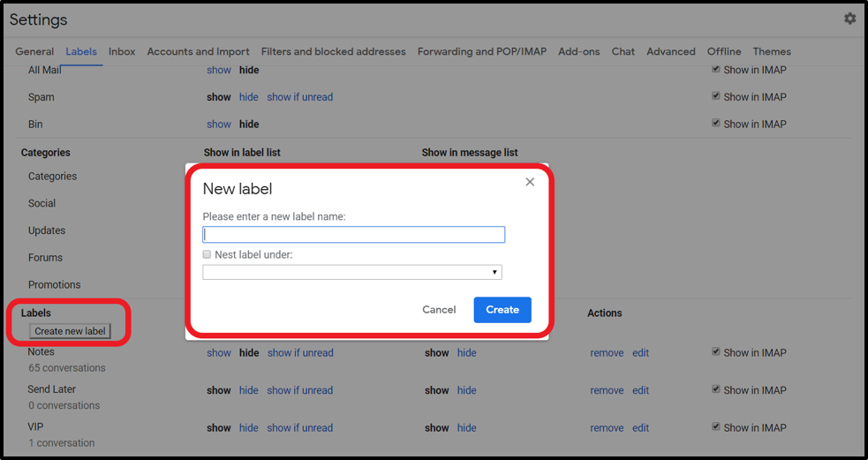Click the Create new label button
Image resolution: width=868 pixels, height=460 pixels.
[70, 331]
